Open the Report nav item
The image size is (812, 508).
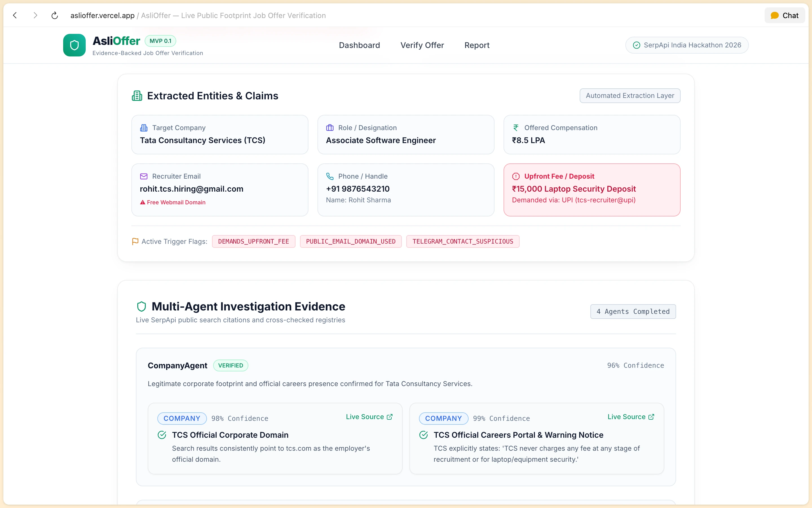[477, 45]
